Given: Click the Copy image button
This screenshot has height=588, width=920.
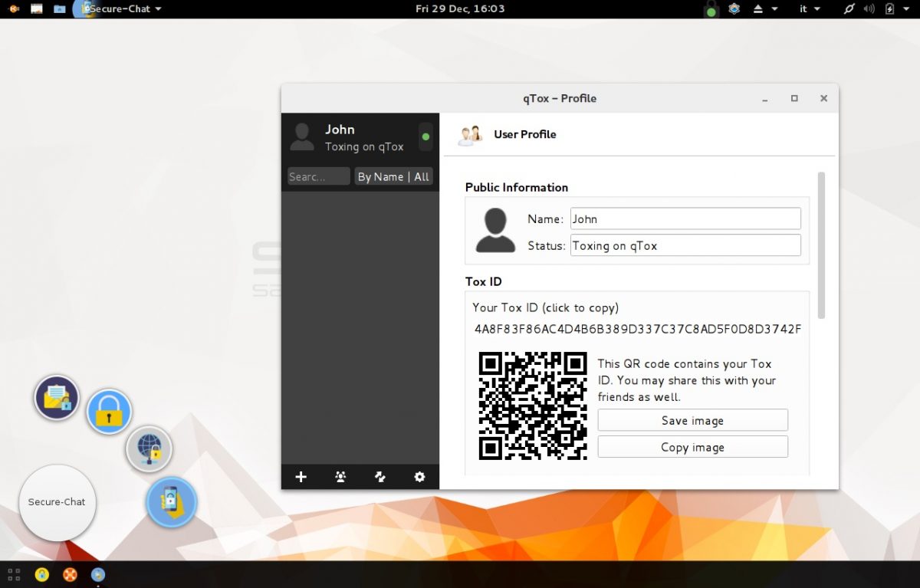Looking at the screenshot, I should (692, 447).
